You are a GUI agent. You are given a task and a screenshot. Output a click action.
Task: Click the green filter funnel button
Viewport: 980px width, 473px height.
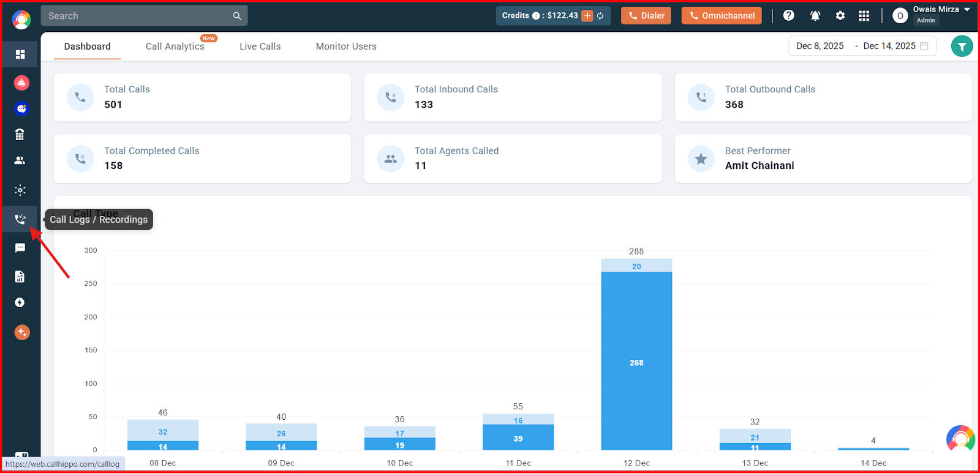[962, 46]
